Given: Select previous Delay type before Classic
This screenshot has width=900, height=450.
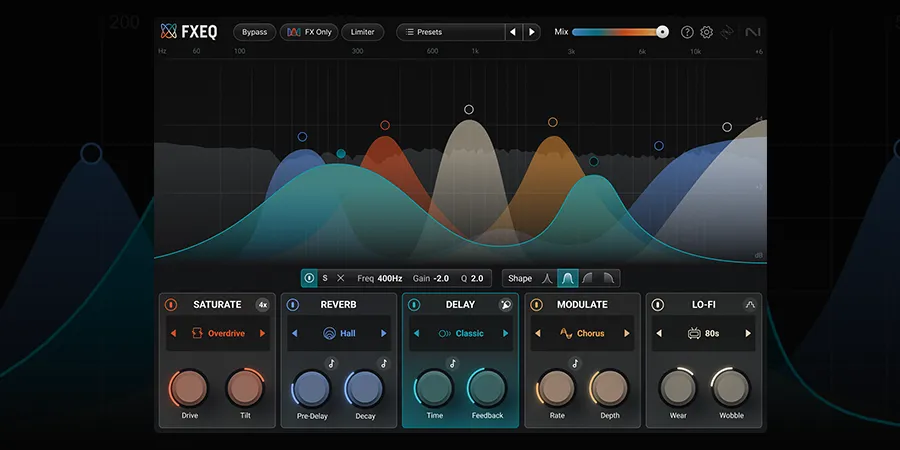Looking at the screenshot, I should [x=416, y=333].
